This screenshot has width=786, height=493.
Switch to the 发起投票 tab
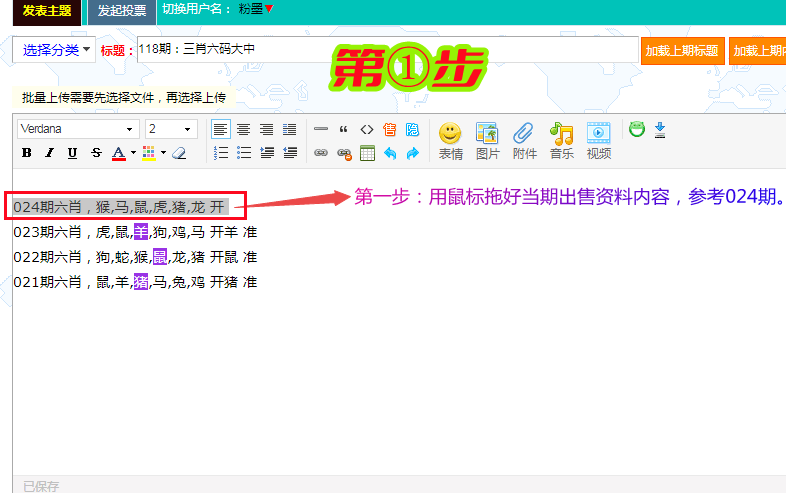121,11
